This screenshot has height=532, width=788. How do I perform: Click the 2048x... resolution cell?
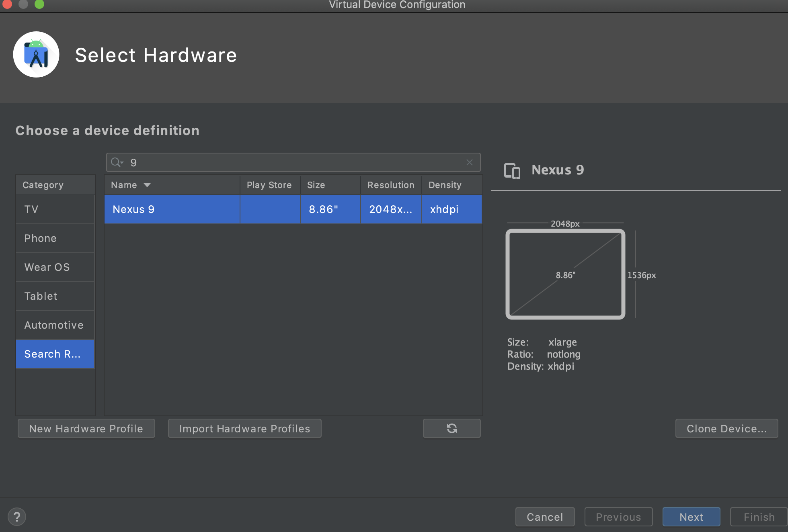[391, 209]
